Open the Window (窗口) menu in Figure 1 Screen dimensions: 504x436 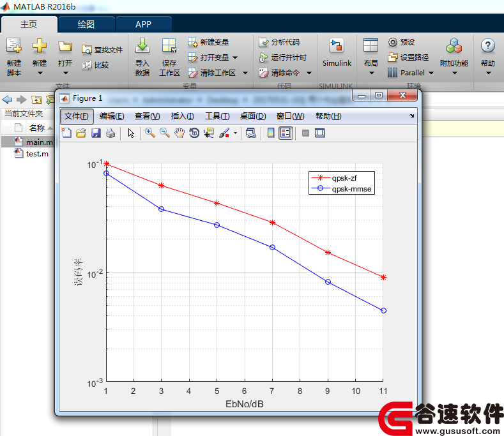[x=290, y=116]
